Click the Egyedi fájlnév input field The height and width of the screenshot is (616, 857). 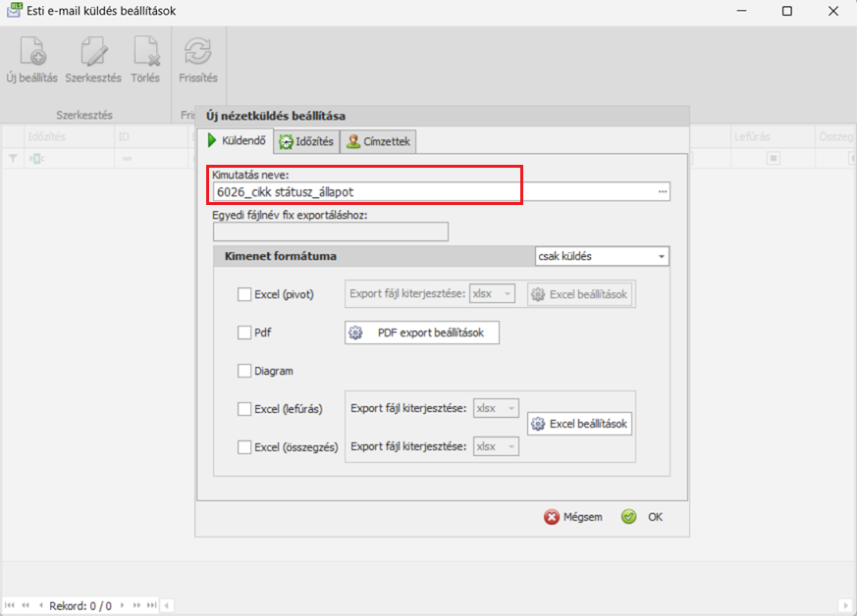pyautogui.click(x=330, y=231)
